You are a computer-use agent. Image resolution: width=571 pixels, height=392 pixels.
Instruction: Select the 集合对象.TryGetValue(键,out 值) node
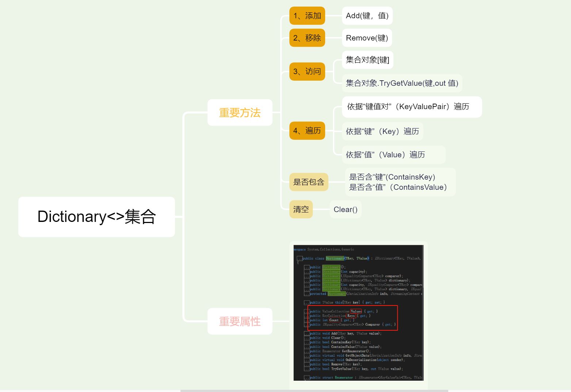[402, 83]
